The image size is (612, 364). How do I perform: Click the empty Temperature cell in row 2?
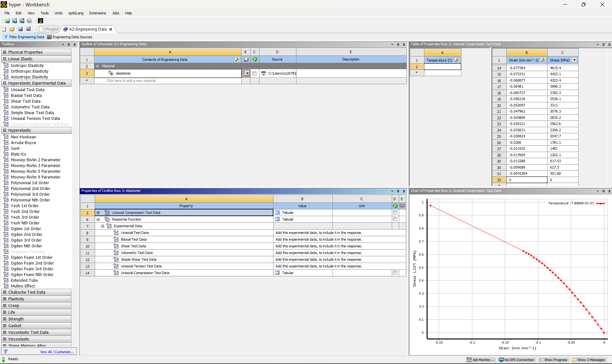442,67
